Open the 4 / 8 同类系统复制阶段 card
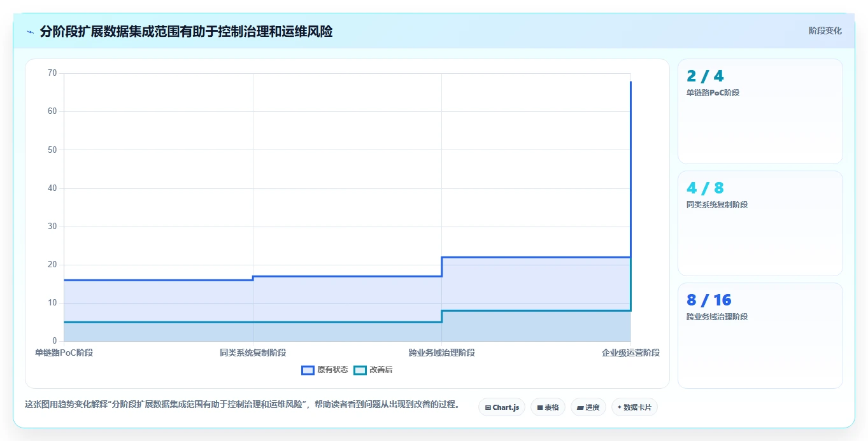 (760, 223)
